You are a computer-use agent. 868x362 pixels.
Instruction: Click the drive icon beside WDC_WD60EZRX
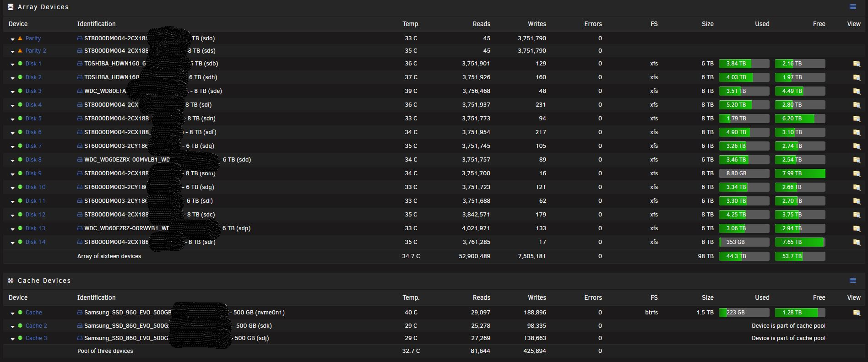point(80,160)
